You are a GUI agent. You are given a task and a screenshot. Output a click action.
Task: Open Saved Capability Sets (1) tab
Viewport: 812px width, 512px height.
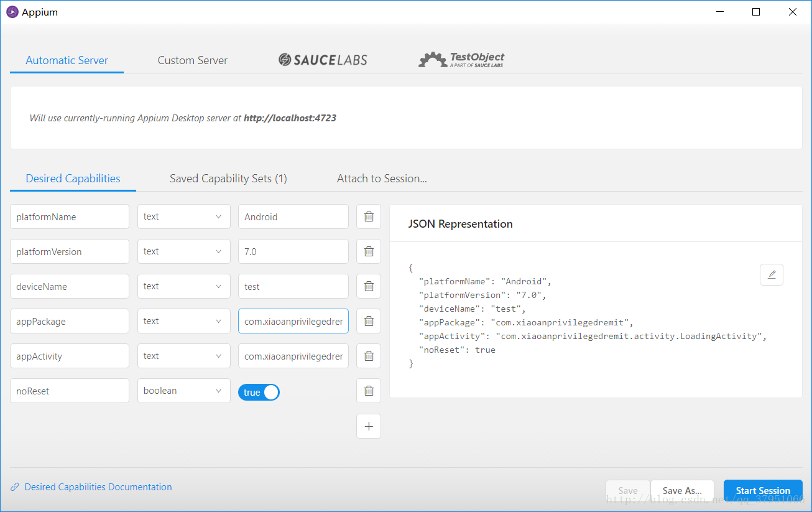click(x=228, y=179)
